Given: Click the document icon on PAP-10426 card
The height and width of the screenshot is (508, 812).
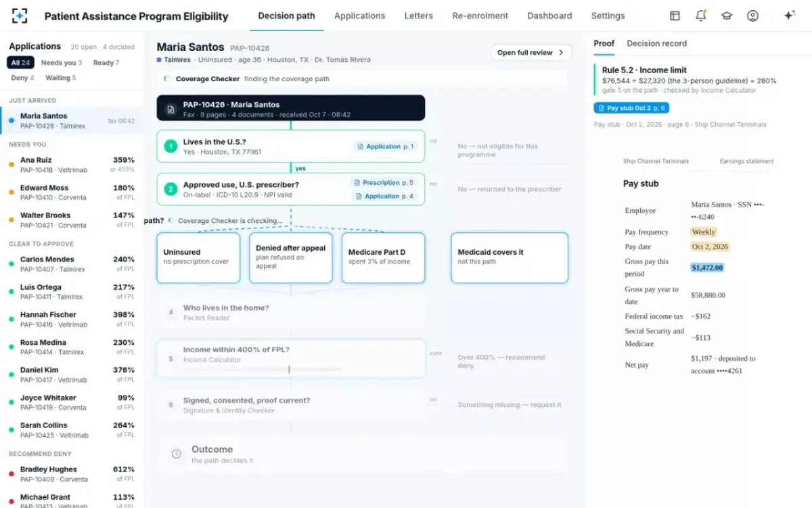Looking at the screenshot, I should (171, 109).
